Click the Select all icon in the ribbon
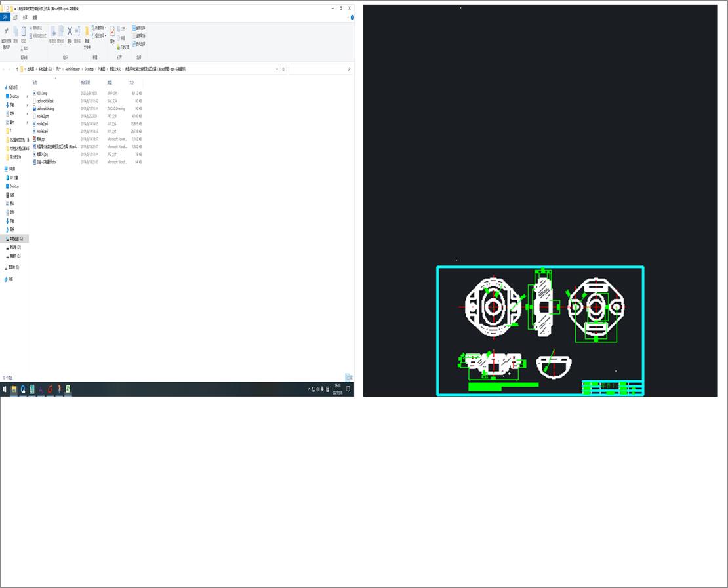Image resolution: width=728 pixels, height=588 pixels. (x=134, y=27)
